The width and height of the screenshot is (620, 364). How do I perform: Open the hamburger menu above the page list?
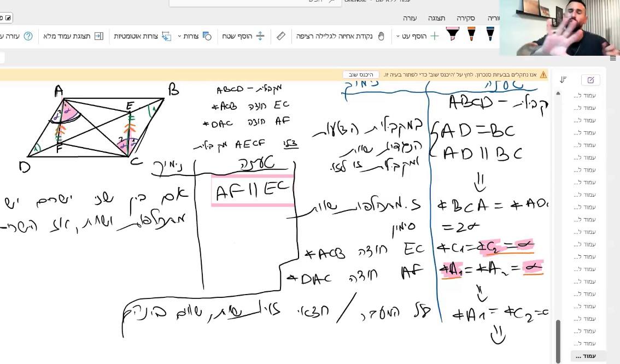coord(613,58)
